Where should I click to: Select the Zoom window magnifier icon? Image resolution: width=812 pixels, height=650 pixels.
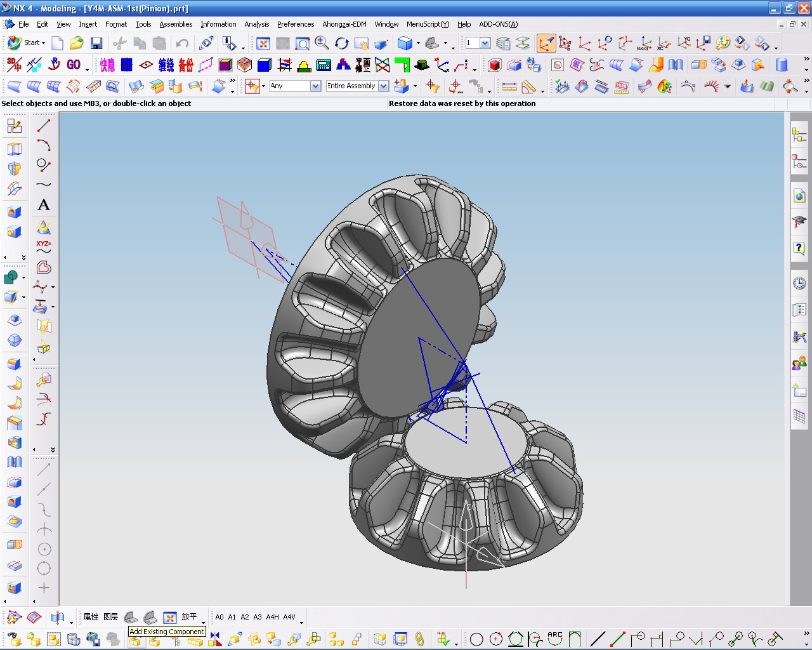tap(303, 43)
